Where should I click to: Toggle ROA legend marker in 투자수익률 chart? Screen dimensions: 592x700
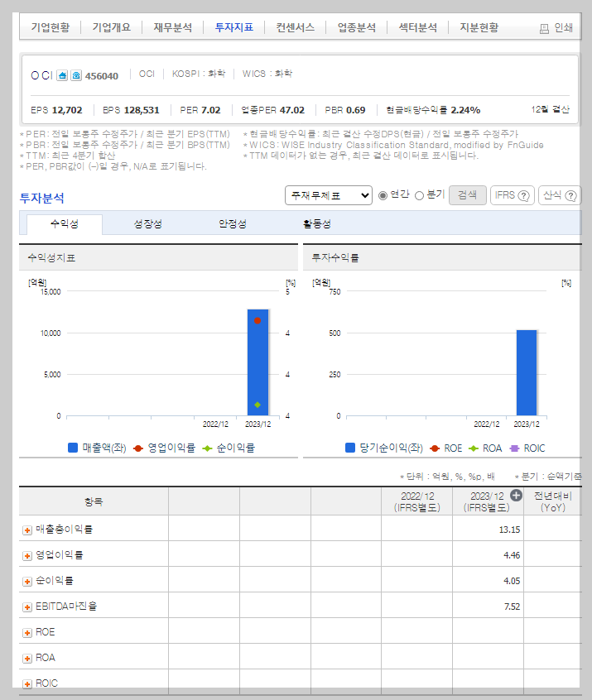pyautogui.click(x=473, y=448)
